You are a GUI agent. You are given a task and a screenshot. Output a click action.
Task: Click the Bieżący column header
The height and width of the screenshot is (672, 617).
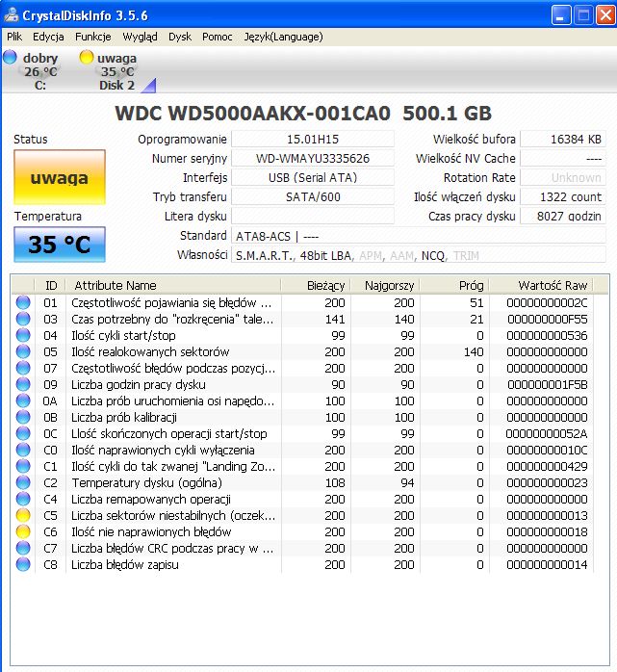click(x=317, y=285)
